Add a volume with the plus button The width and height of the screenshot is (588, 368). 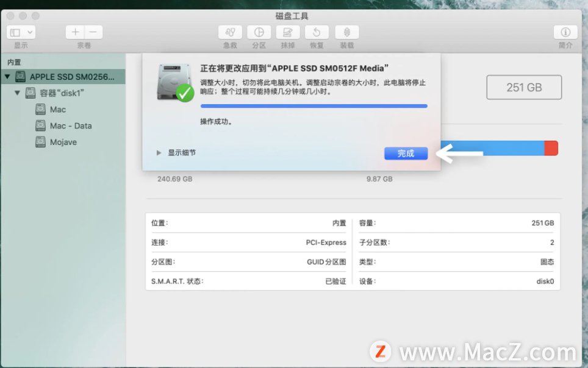click(x=75, y=32)
